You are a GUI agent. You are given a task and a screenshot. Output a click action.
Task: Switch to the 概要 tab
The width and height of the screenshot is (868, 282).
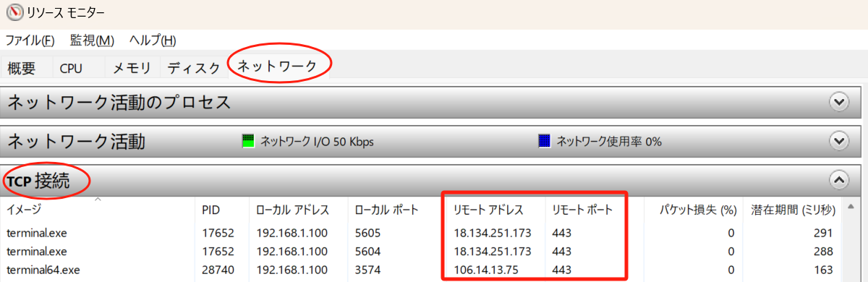coord(22,68)
